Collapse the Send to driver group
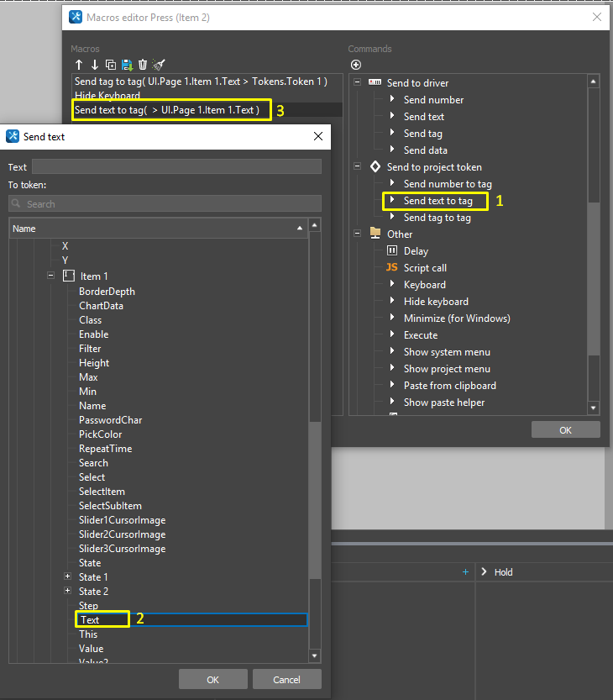 pyautogui.click(x=358, y=82)
